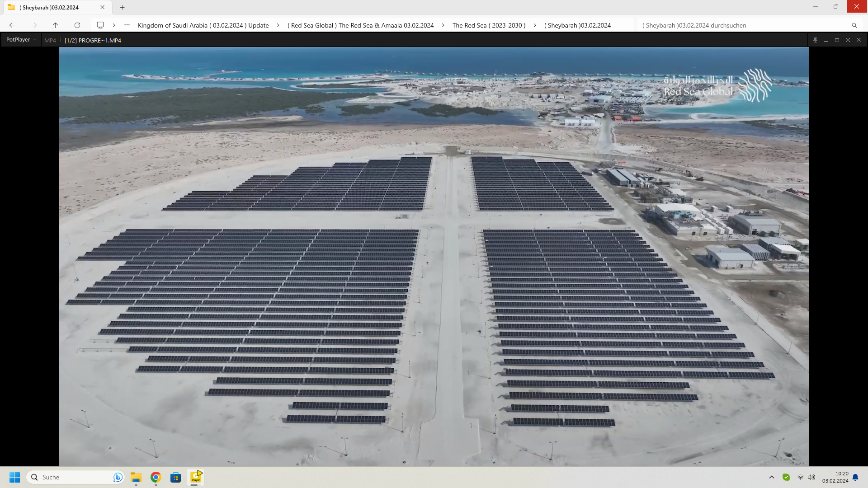Minimize the File Explorer window
Screen dimensions: 868x488
pos(816,6)
